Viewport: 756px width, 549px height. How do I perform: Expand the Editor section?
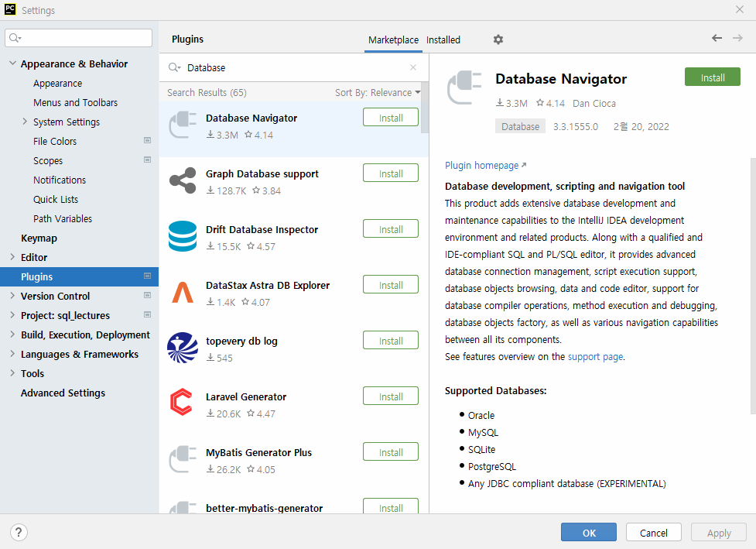[12, 257]
